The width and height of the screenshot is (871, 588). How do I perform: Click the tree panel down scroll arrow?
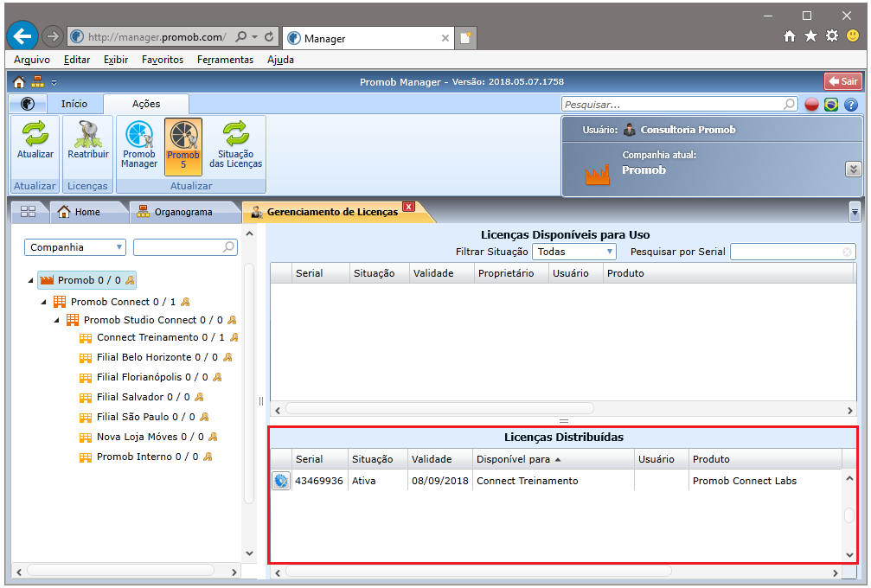(x=249, y=553)
